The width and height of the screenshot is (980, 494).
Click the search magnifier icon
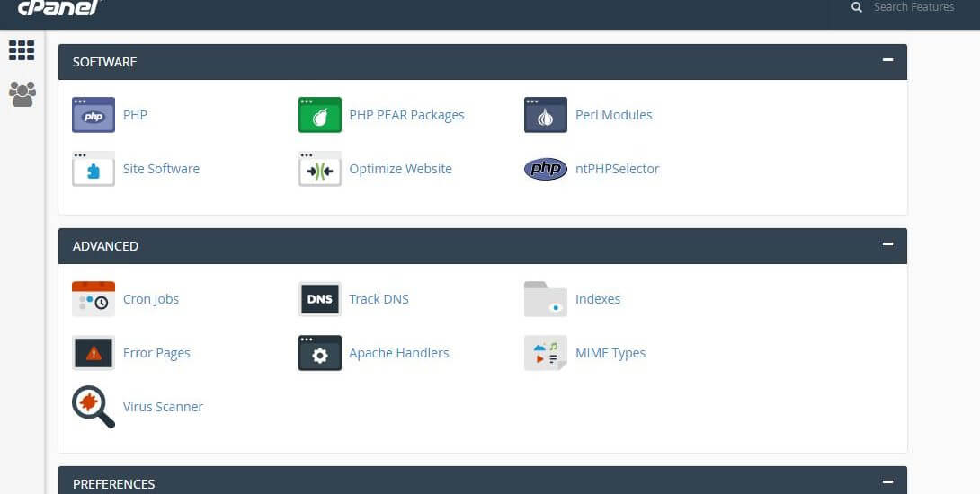click(x=857, y=7)
